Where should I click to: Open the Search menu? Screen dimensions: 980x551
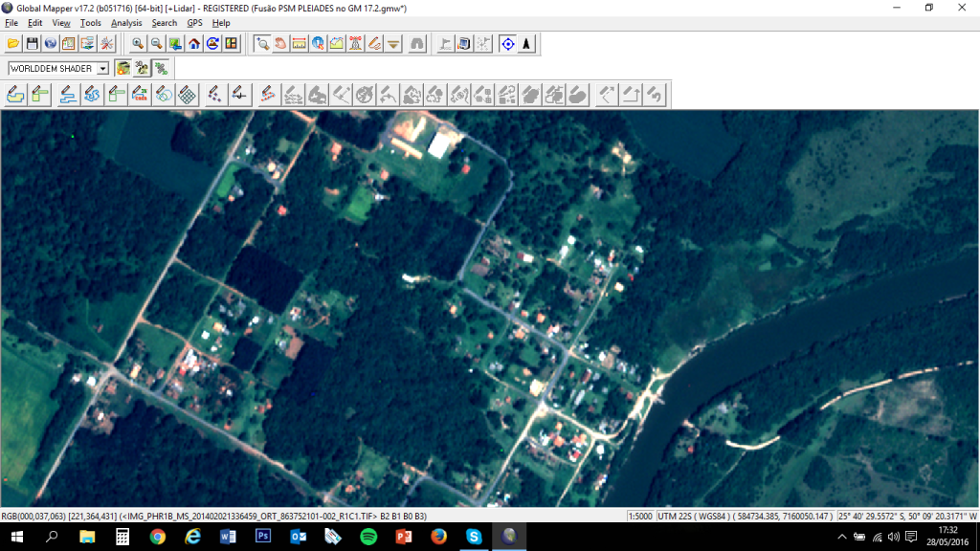coord(165,23)
